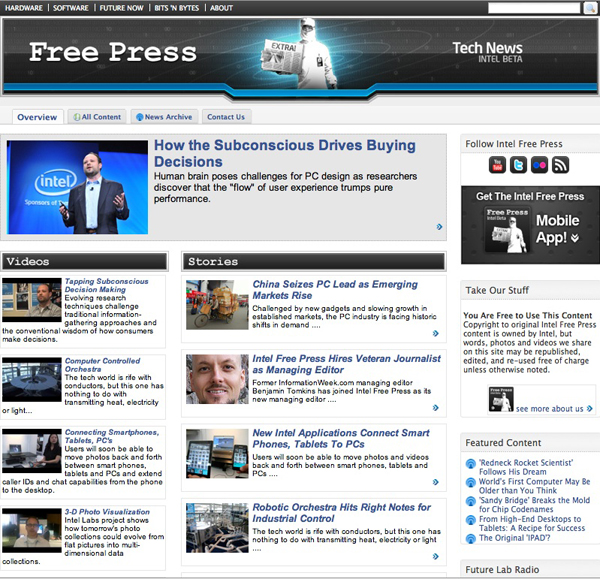Open The Original 'IPAD'? link
The width and height of the screenshot is (600, 579).
point(515,538)
